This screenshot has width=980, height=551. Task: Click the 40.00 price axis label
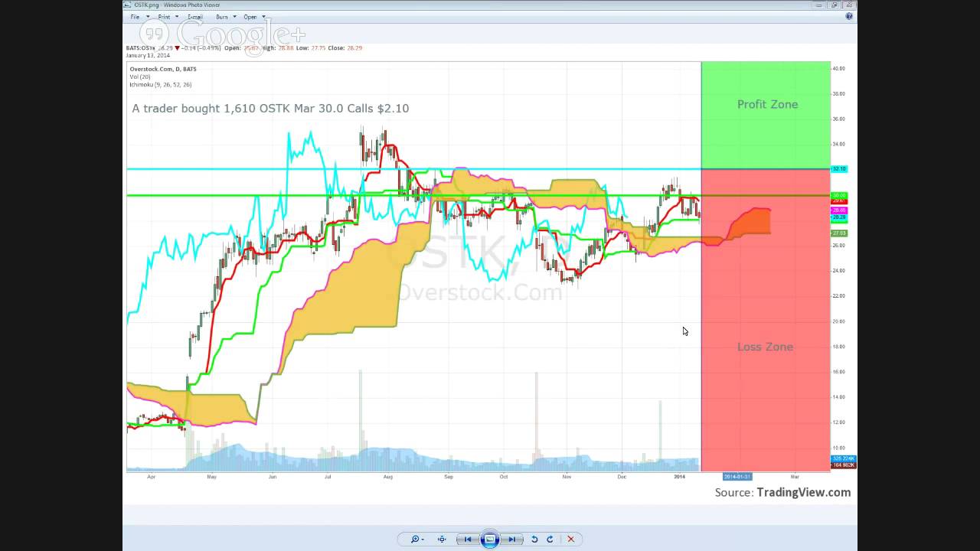[839, 68]
